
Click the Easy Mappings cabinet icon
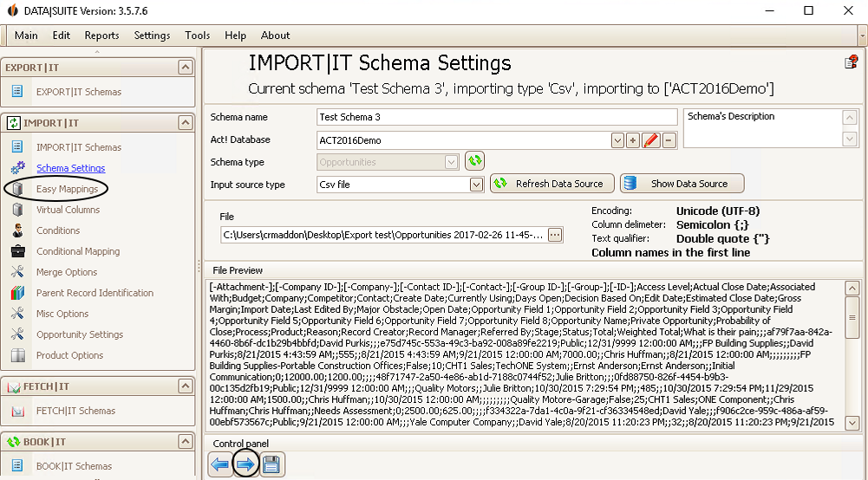point(17,189)
